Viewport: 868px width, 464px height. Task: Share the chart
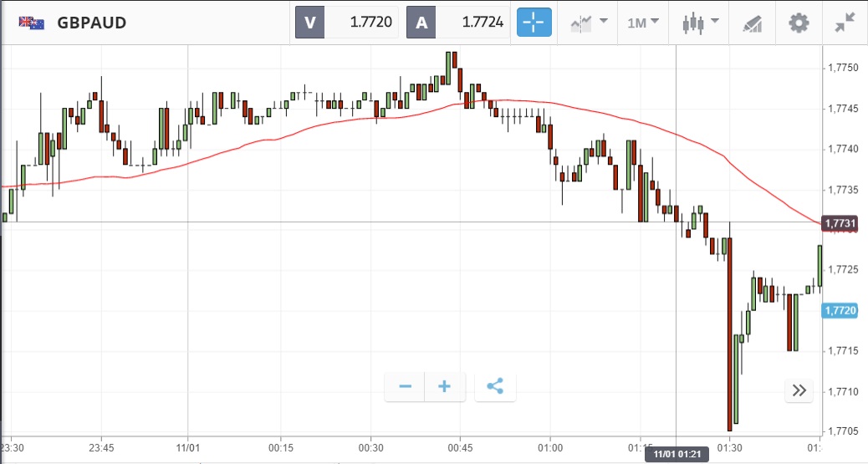(x=495, y=386)
